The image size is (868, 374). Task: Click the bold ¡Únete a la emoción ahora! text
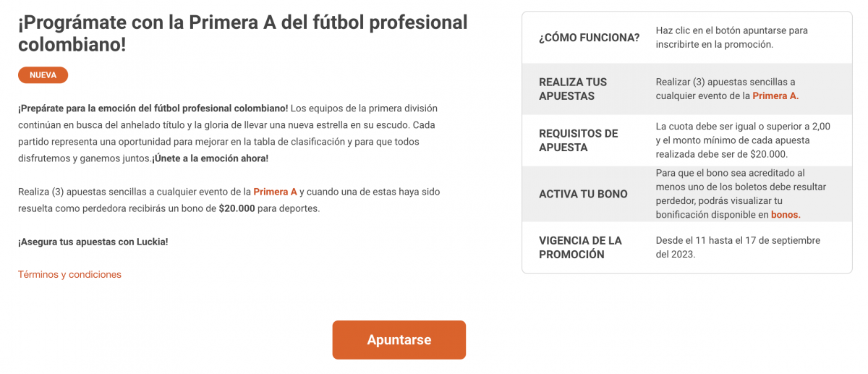(210, 158)
